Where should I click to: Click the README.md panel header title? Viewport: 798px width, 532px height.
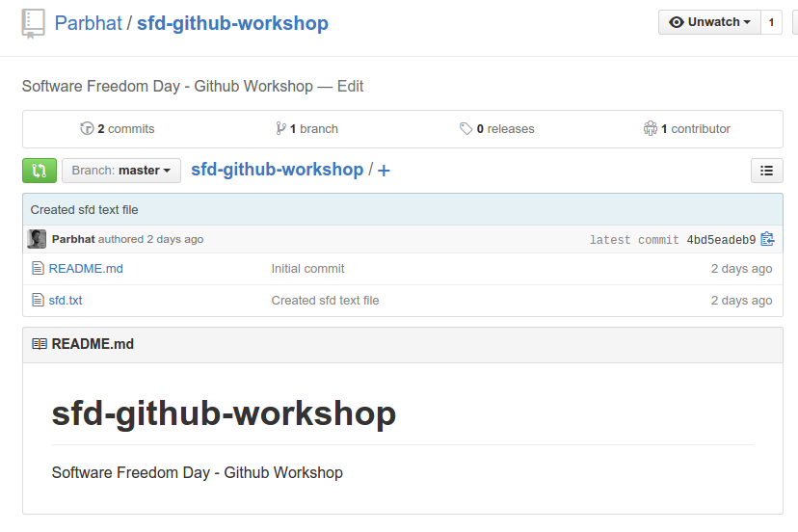(93, 344)
